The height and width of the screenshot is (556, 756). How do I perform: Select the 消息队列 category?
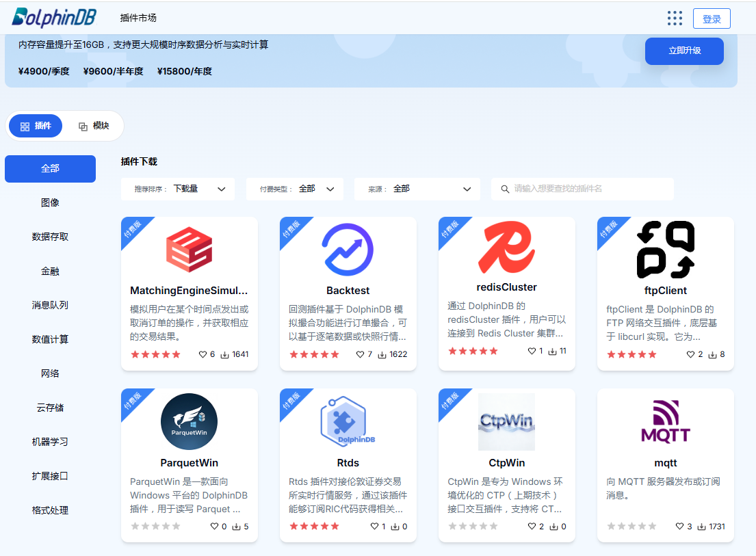[x=50, y=305]
